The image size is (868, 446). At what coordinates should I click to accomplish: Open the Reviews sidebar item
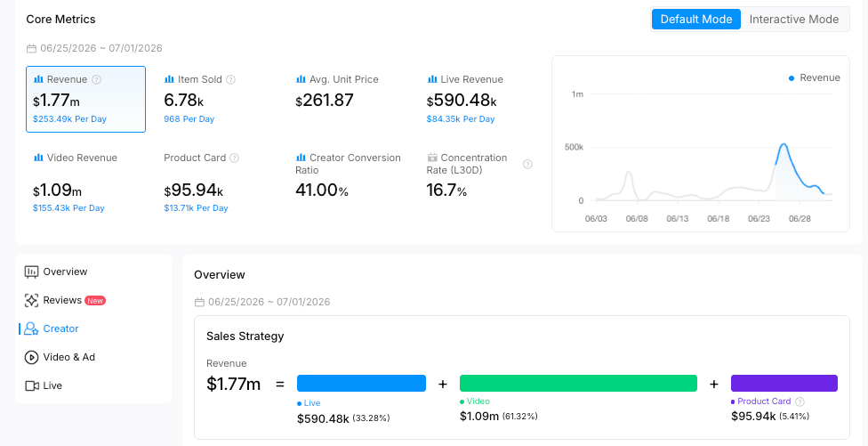coord(93,300)
